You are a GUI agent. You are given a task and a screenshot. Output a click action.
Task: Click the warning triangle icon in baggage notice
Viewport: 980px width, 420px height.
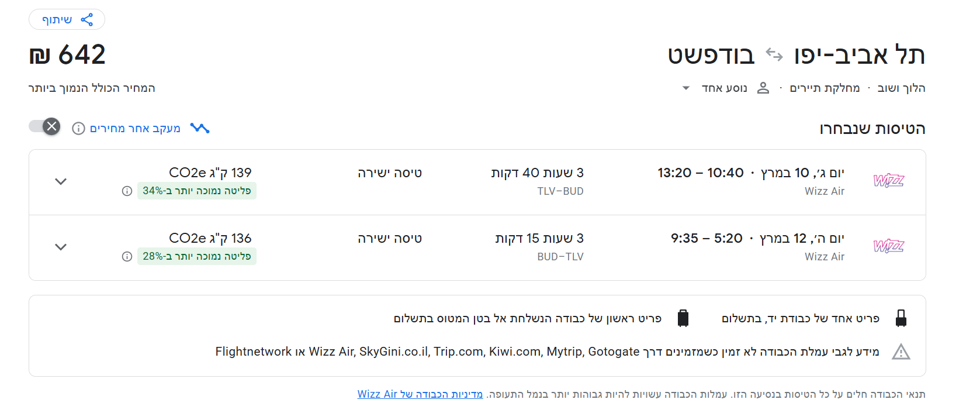(901, 352)
